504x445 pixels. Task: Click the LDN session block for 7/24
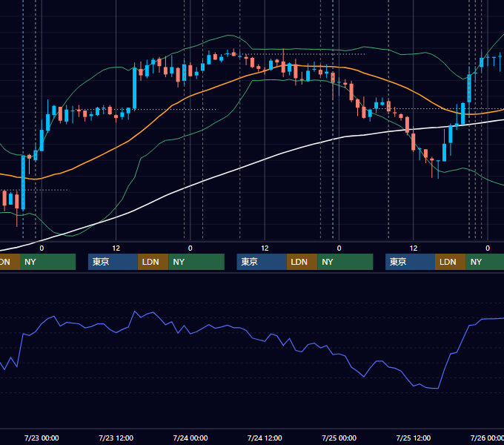(x=302, y=262)
